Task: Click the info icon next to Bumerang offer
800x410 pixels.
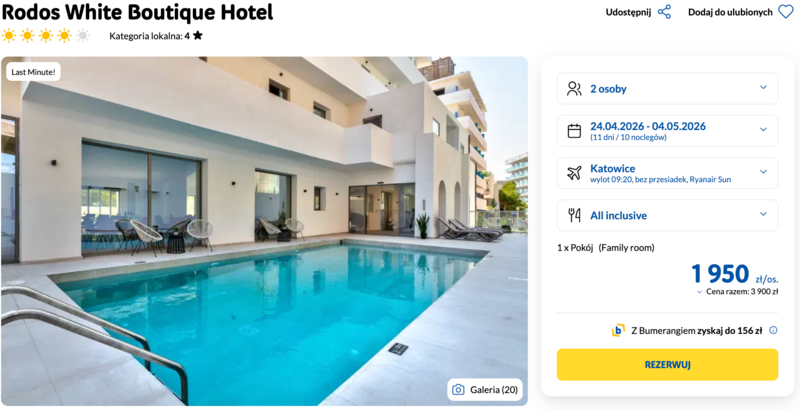Action: (773, 330)
